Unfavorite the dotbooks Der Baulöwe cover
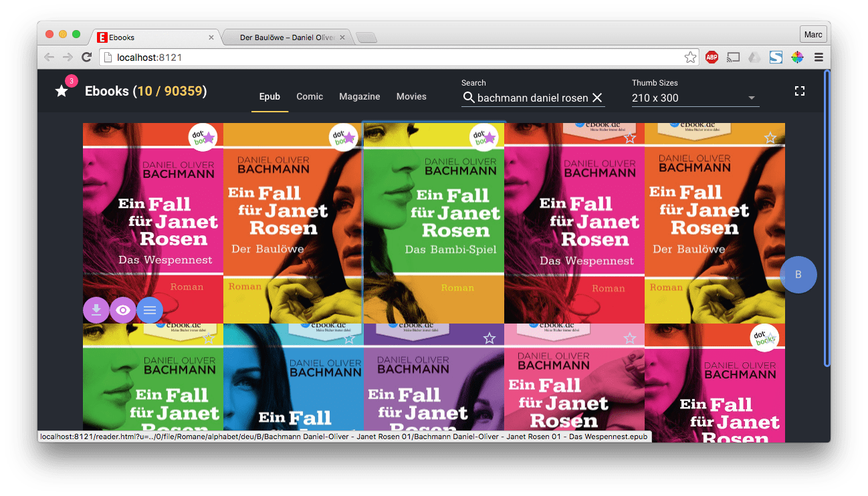868x496 pixels. pyautogui.click(x=348, y=138)
